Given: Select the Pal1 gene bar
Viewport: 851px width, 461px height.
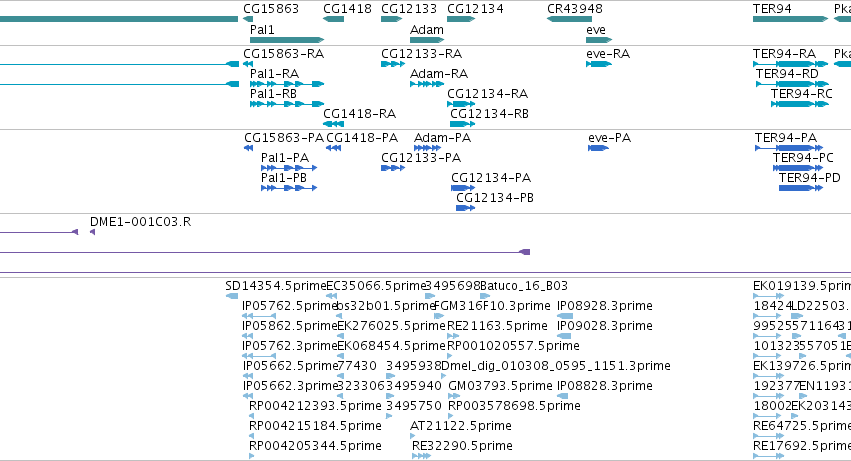Looking at the screenshot, I should [287, 40].
